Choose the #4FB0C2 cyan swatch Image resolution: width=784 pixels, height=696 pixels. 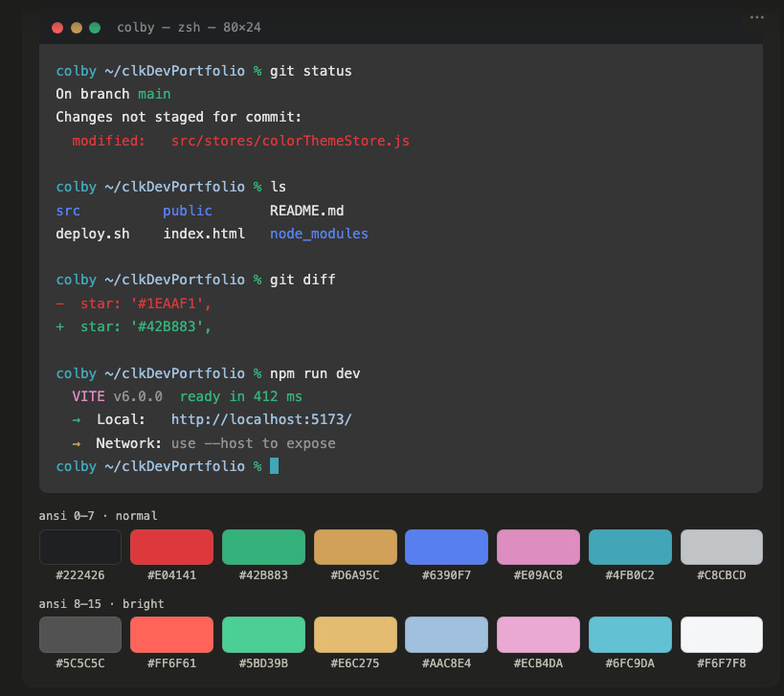click(630, 547)
